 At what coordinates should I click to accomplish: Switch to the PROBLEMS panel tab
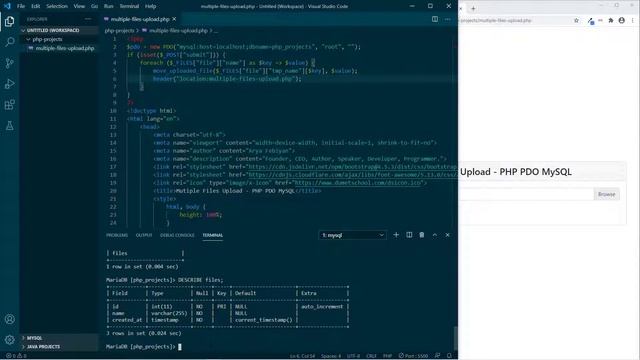pos(117,235)
